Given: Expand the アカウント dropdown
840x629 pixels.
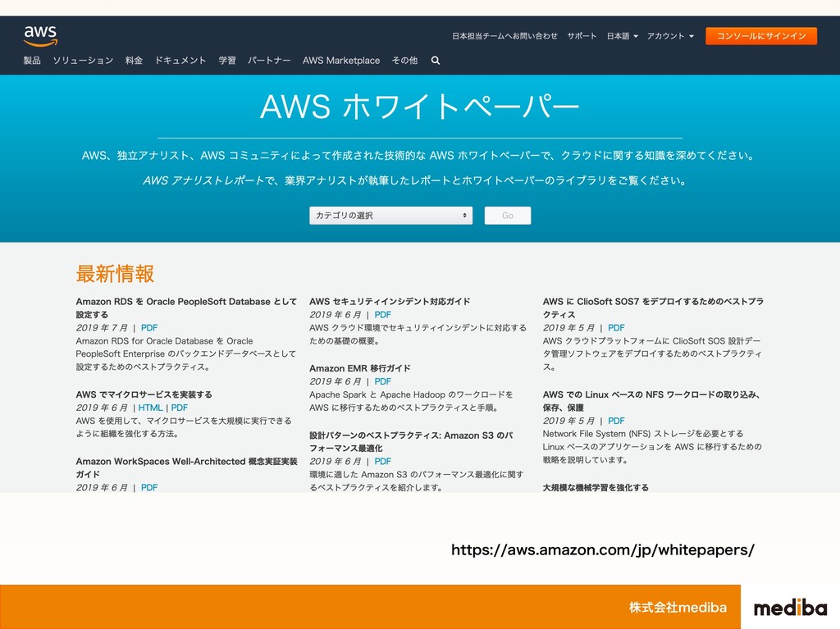Looking at the screenshot, I should (670, 36).
